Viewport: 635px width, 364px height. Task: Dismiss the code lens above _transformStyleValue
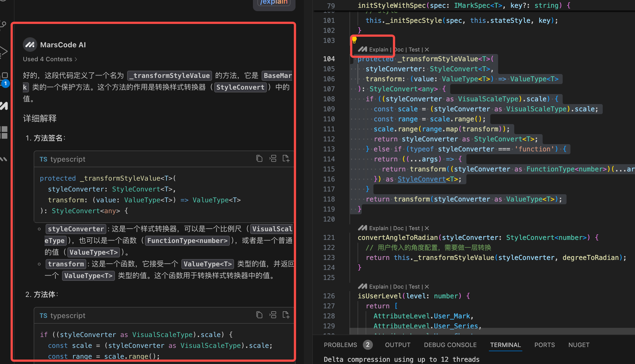pyautogui.click(x=427, y=50)
